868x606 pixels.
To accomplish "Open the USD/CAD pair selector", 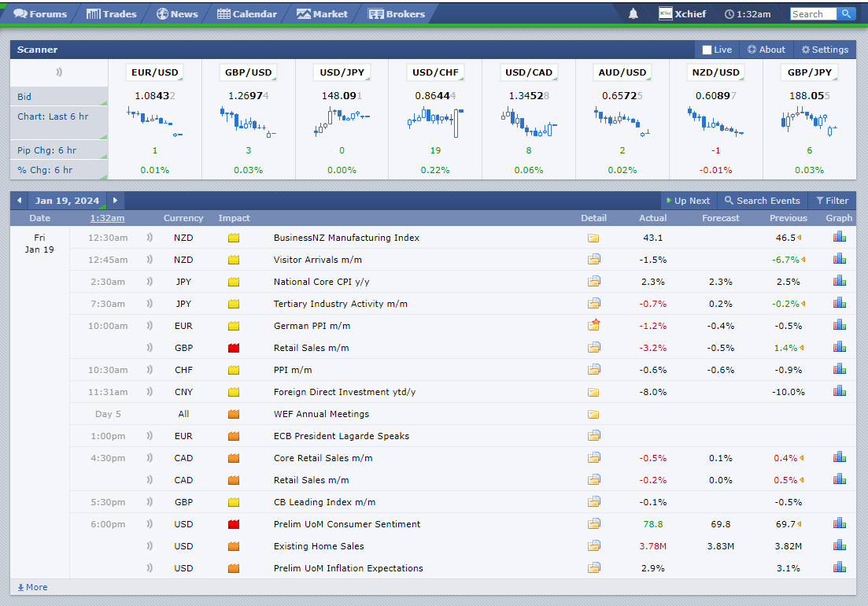I will (x=529, y=72).
